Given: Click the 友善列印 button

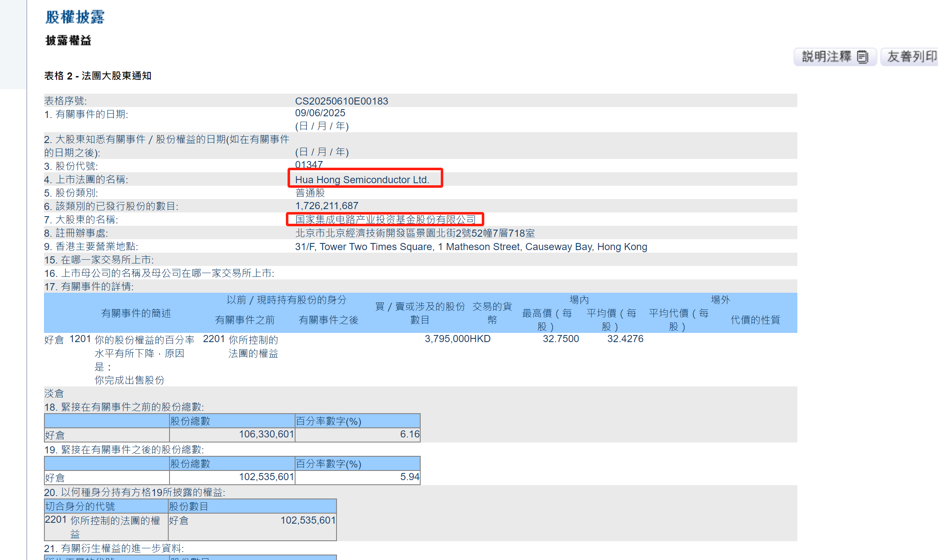Looking at the screenshot, I should point(910,56).
